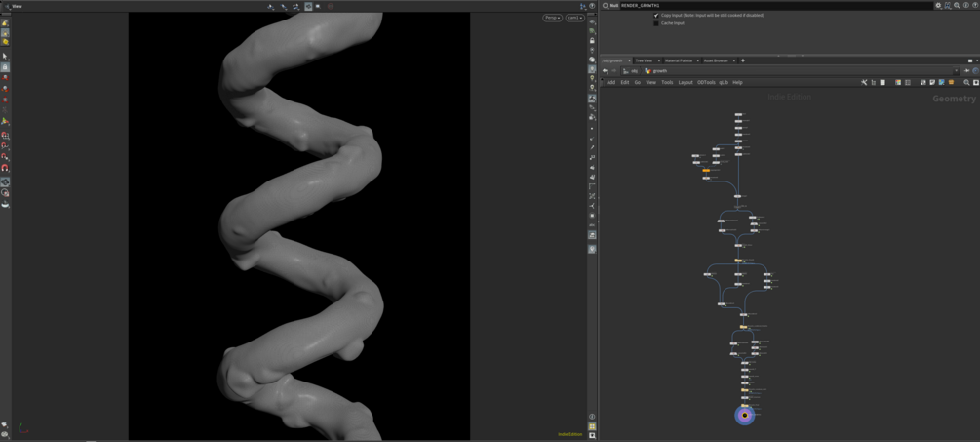Click the growth path segment

click(x=656, y=71)
